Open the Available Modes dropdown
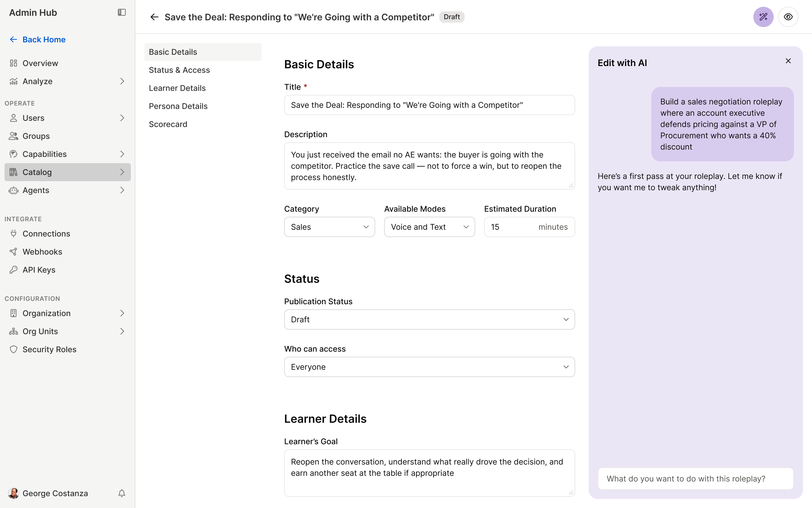Image resolution: width=812 pixels, height=508 pixels. [429, 227]
